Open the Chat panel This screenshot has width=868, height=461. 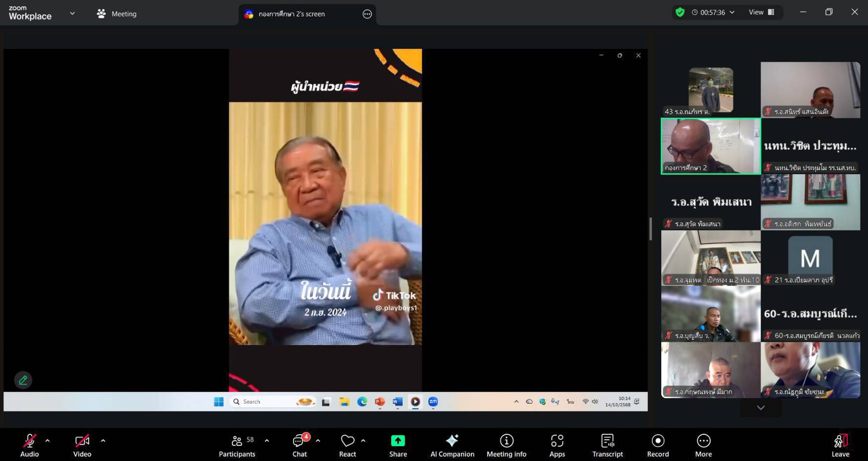pyautogui.click(x=299, y=445)
